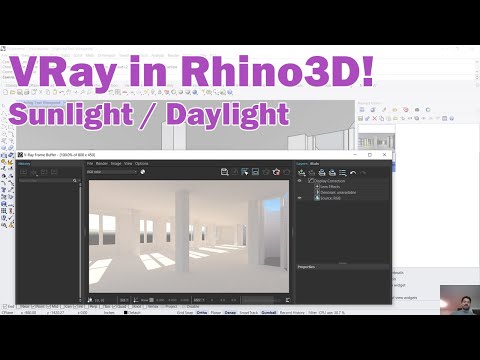Toggle the Cen osnap checkbox
Viewport: 480px width, 360px height.
tap(62, 306)
